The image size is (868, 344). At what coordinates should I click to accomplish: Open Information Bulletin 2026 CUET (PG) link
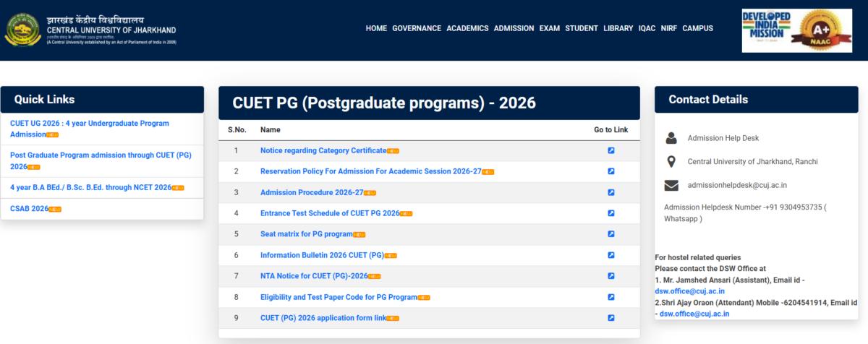(323, 255)
